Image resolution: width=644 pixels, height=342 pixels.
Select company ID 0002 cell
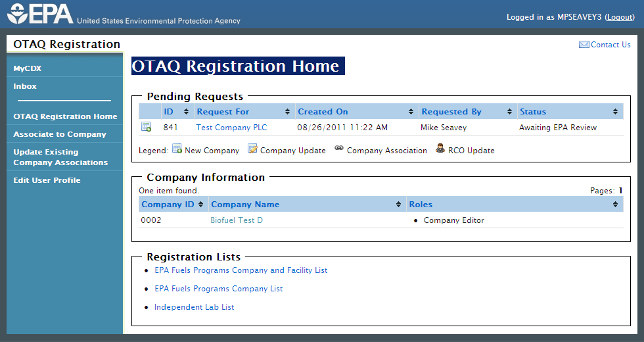(150, 220)
